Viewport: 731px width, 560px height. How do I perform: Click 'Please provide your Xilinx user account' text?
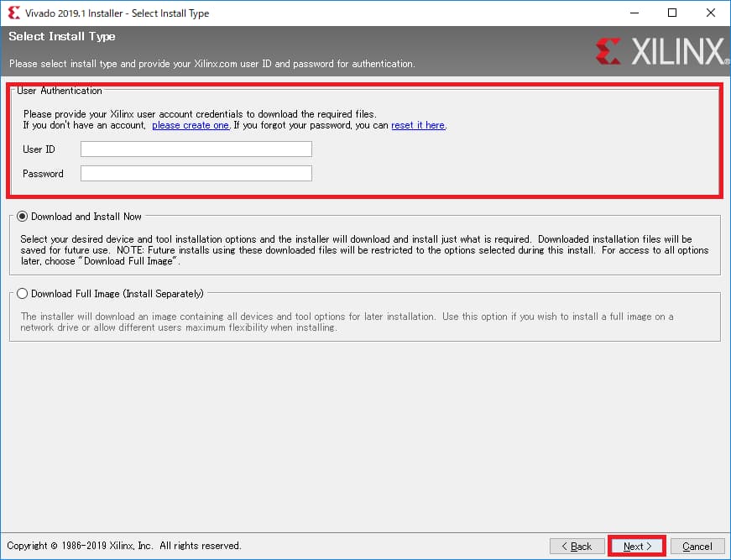(x=200, y=114)
